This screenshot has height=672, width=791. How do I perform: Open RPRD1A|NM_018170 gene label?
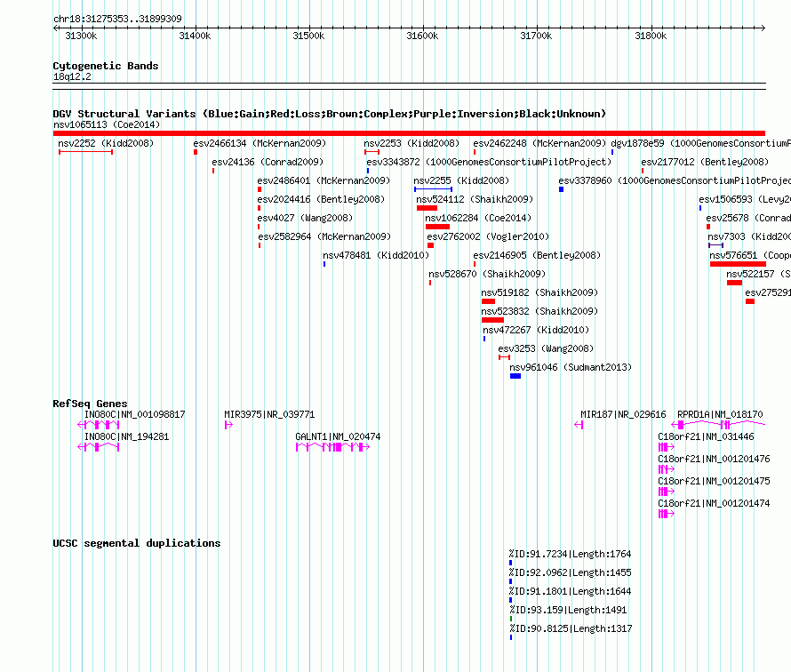point(720,415)
